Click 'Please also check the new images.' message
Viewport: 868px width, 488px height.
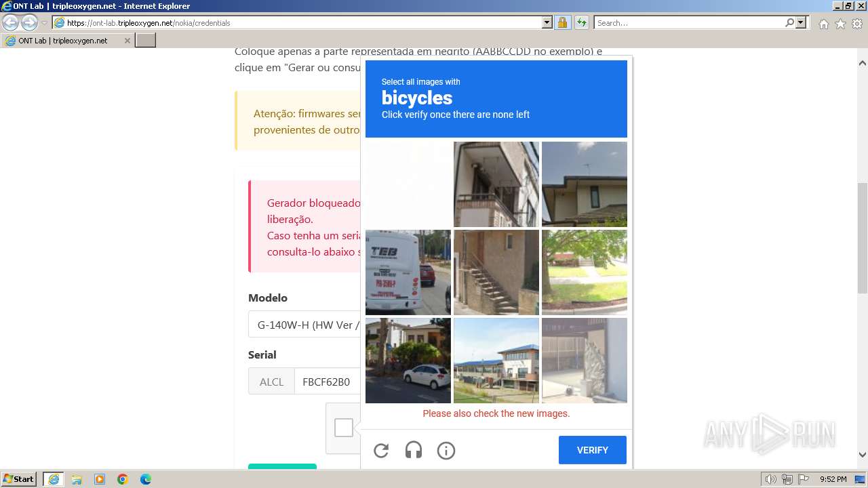coord(496,413)
